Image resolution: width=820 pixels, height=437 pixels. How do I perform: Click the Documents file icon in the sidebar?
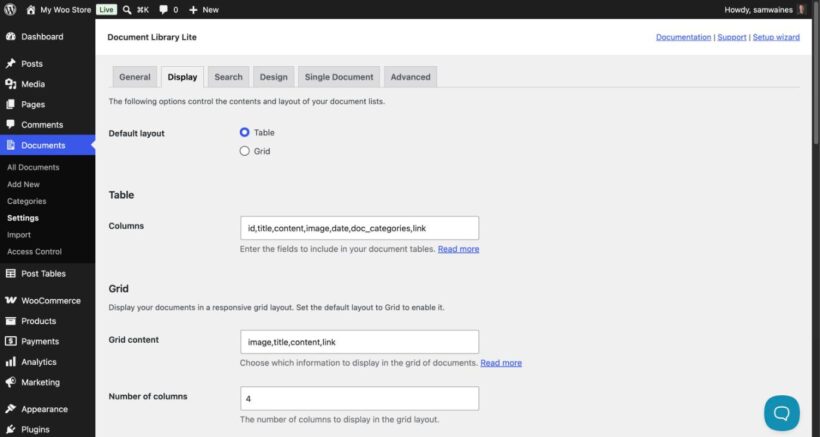point(10,145)
